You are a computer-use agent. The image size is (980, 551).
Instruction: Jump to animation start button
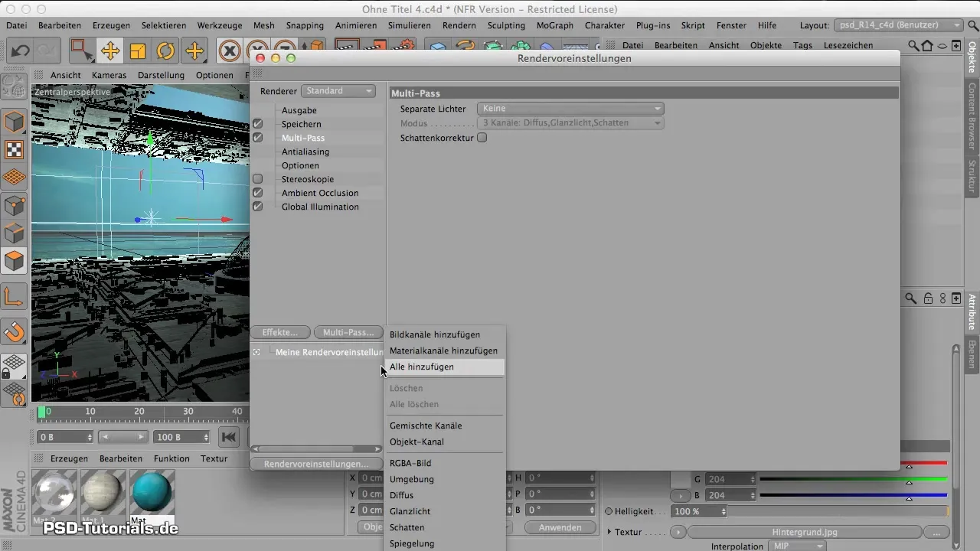229,437
